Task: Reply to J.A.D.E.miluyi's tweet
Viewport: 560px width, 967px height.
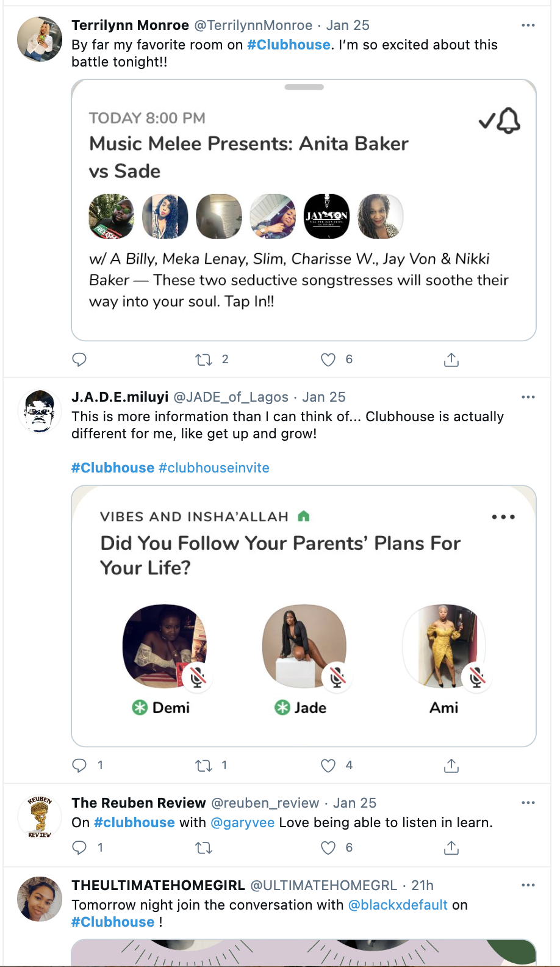Action: point(79,766)
